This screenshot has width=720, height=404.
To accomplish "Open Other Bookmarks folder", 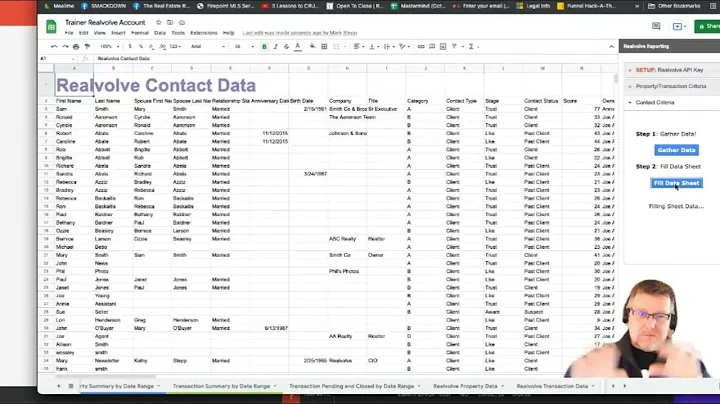I will coord(674,6).
